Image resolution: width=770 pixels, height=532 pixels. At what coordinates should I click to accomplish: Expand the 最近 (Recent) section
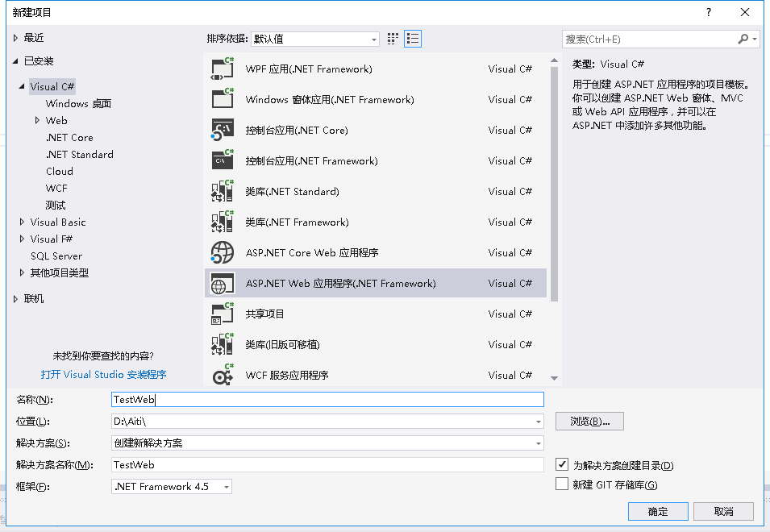(15, 38)
